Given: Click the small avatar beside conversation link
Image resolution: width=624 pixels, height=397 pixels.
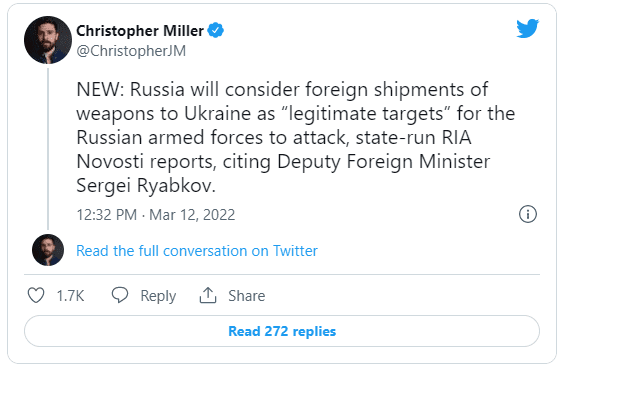Looking at the screenshot, I should 48,250.
